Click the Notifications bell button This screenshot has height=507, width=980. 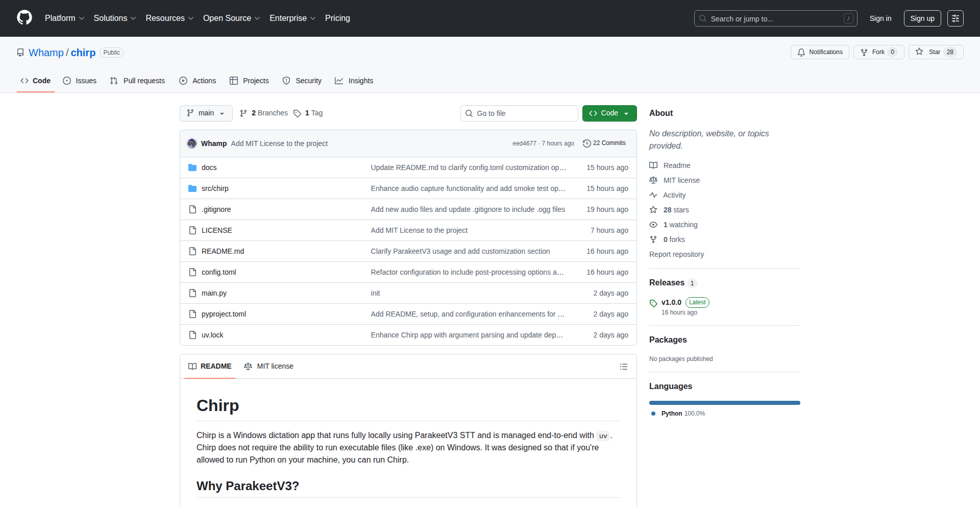pyautogui.click(x=820, y=52)
